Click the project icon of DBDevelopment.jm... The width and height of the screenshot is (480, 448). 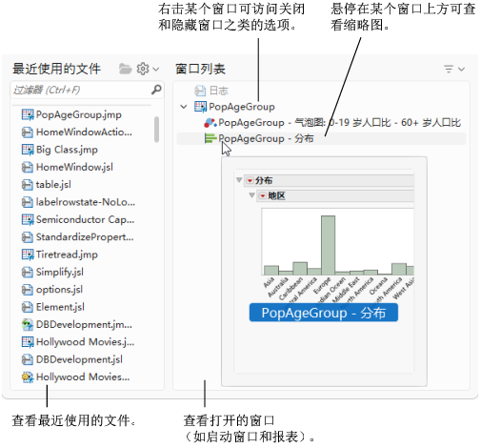pyautogui.click(x=28, y=324)
